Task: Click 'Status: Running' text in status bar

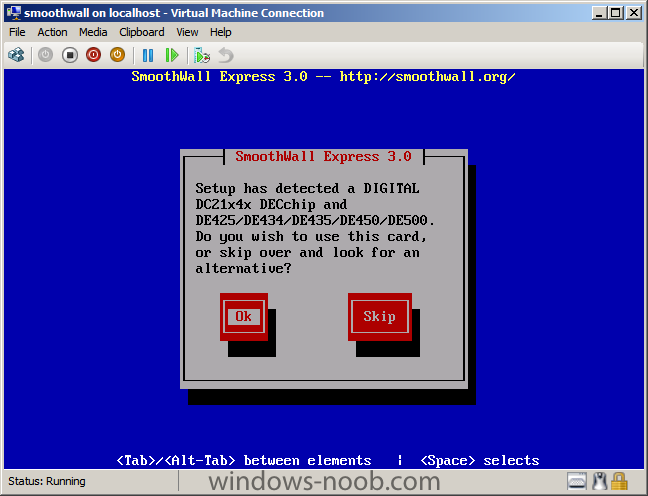Action: (x=47, y=481)
